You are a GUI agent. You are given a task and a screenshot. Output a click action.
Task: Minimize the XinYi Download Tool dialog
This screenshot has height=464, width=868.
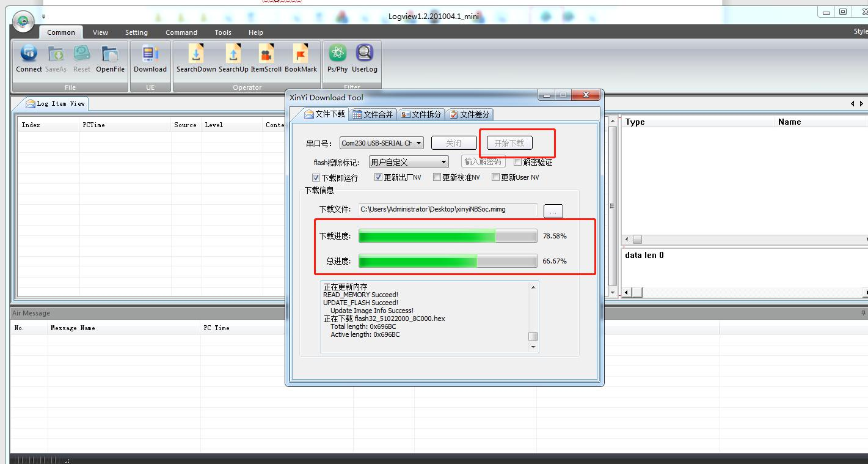(x=547, y=95)
